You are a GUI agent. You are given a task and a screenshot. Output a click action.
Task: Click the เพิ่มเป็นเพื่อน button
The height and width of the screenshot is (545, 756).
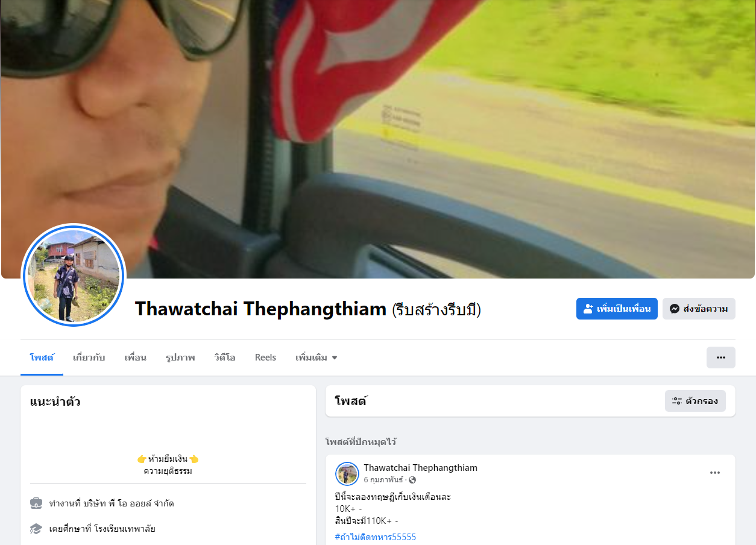coord(617,309)
